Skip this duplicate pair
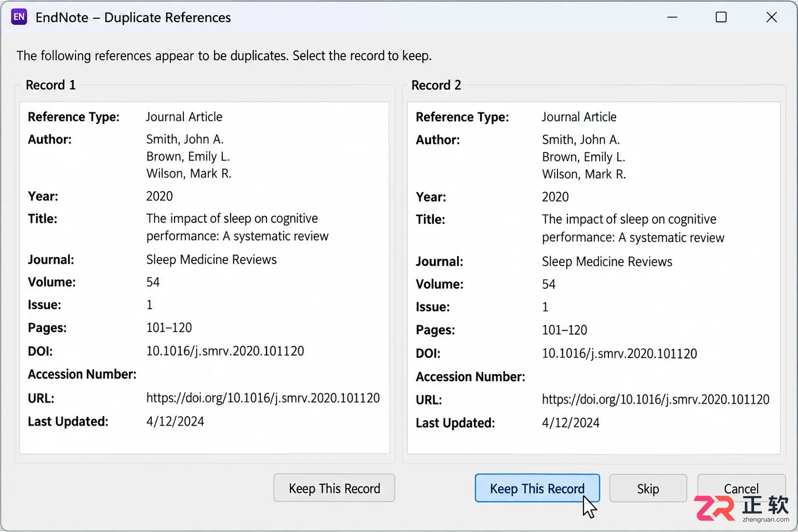 [648, 488]
